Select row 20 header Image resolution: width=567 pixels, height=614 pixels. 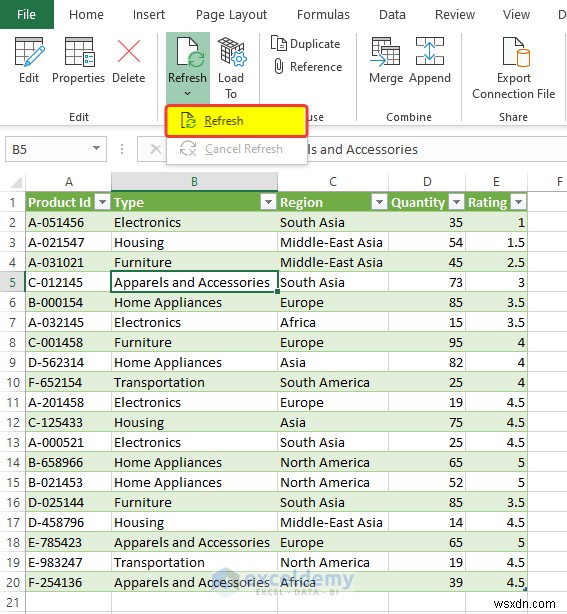click(13, 582)
